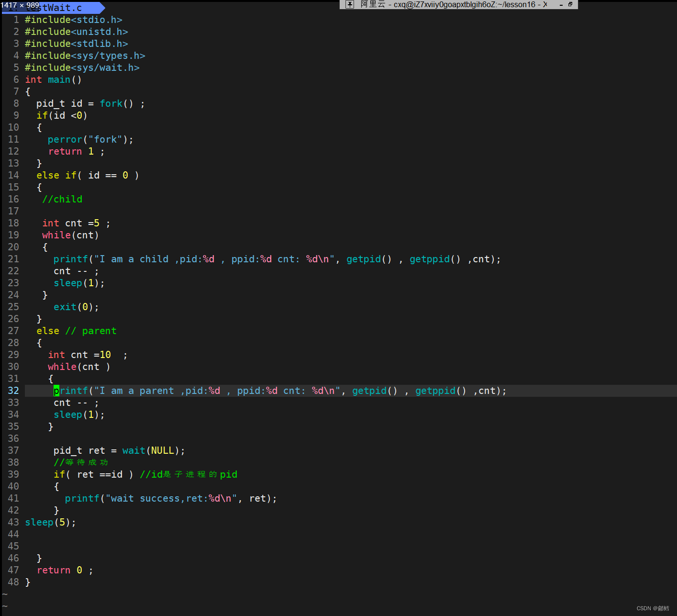677x616 pixels.
Task: Click the '//child' comment
Action: click(62, 199)
